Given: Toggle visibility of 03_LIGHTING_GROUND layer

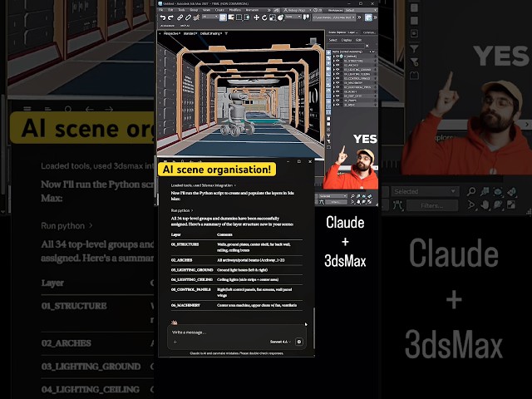Looking at the screenshot, I should point(337,70).
